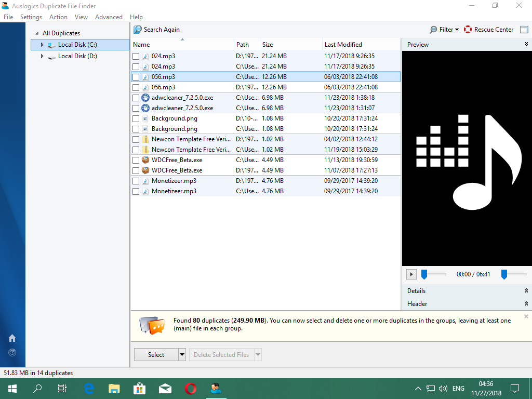
Task: Open the Select button dropdown arrow
Action: (182, 354)
